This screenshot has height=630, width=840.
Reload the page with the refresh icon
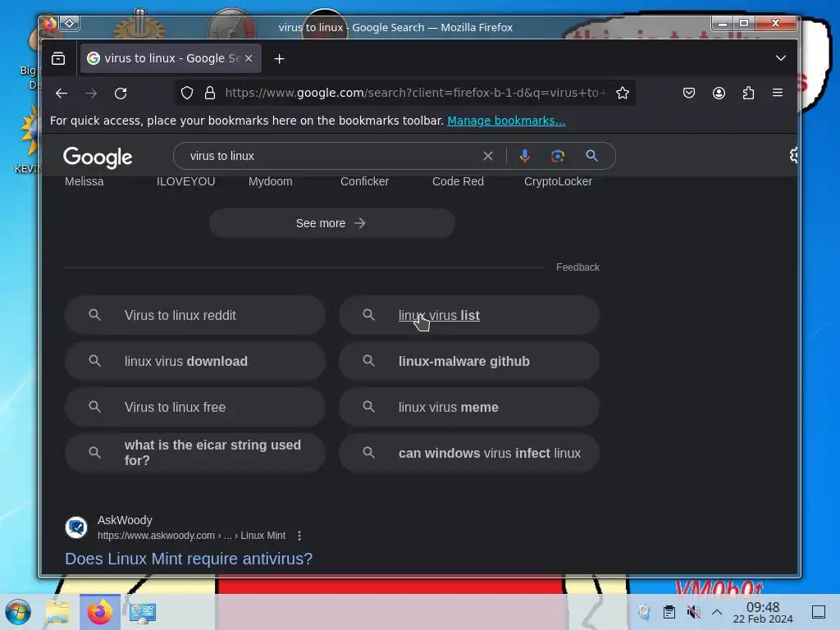click(x=121, y=94)
